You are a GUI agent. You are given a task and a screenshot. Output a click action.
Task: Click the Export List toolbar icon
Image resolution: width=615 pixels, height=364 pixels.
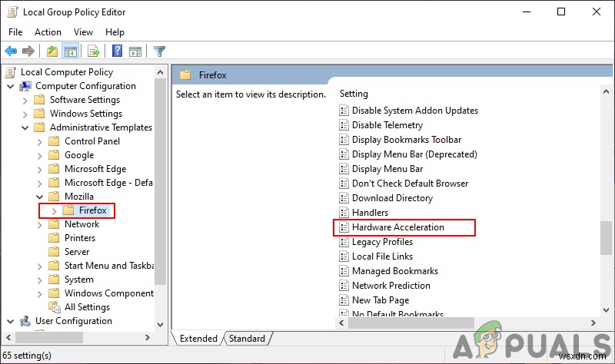pyautogui.click(x=94, y=51)
